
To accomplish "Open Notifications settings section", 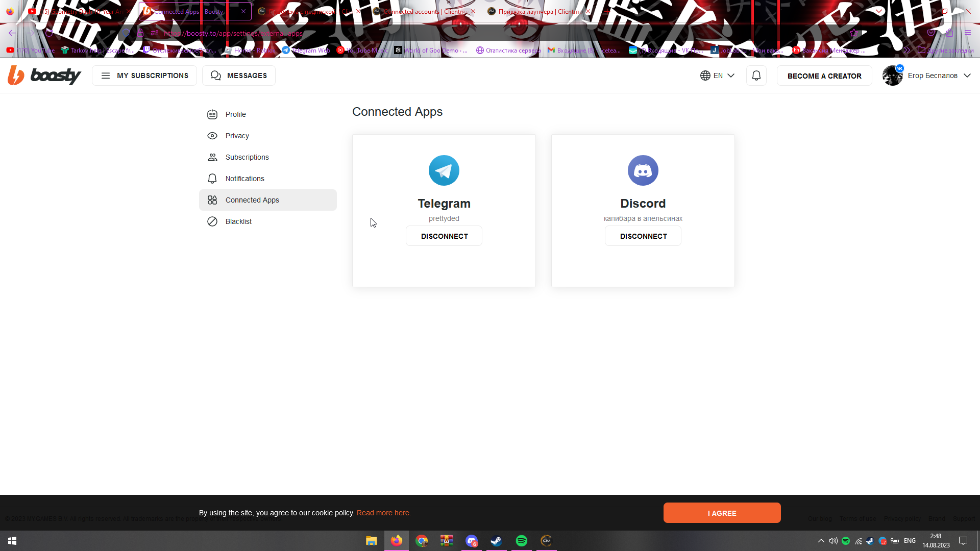I will (244, 179).
